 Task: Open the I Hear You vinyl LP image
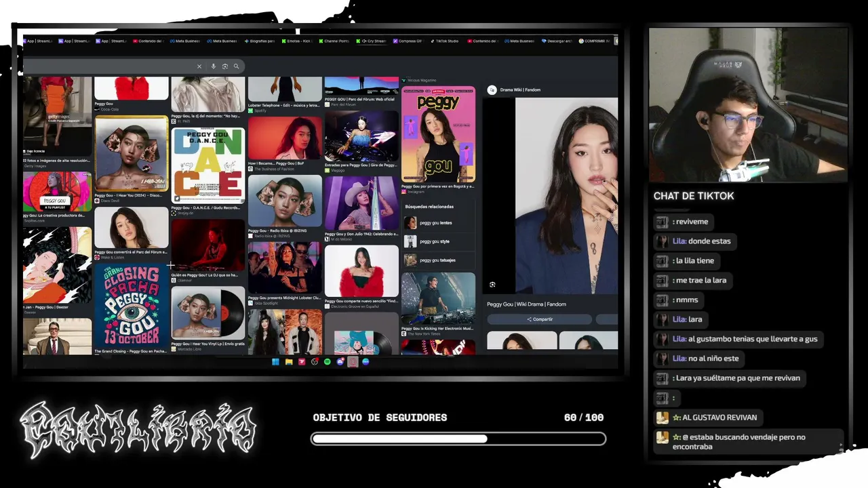[x=208, y=312]
